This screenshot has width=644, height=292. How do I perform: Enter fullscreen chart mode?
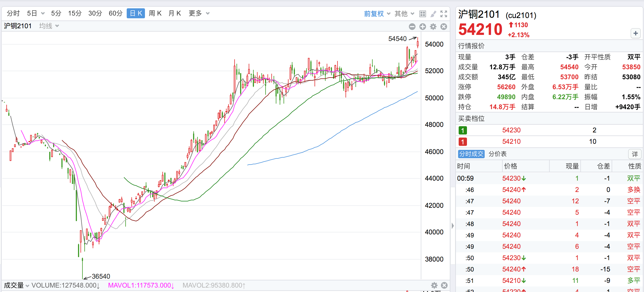444,14
